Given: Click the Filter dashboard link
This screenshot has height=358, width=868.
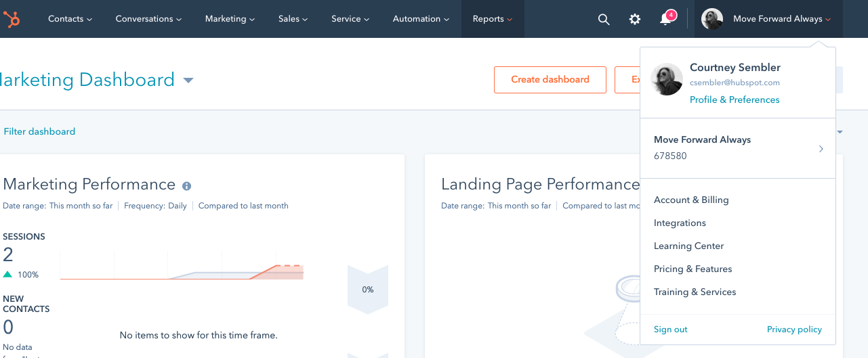Looking at the screenshot, I should pos(39,131).
